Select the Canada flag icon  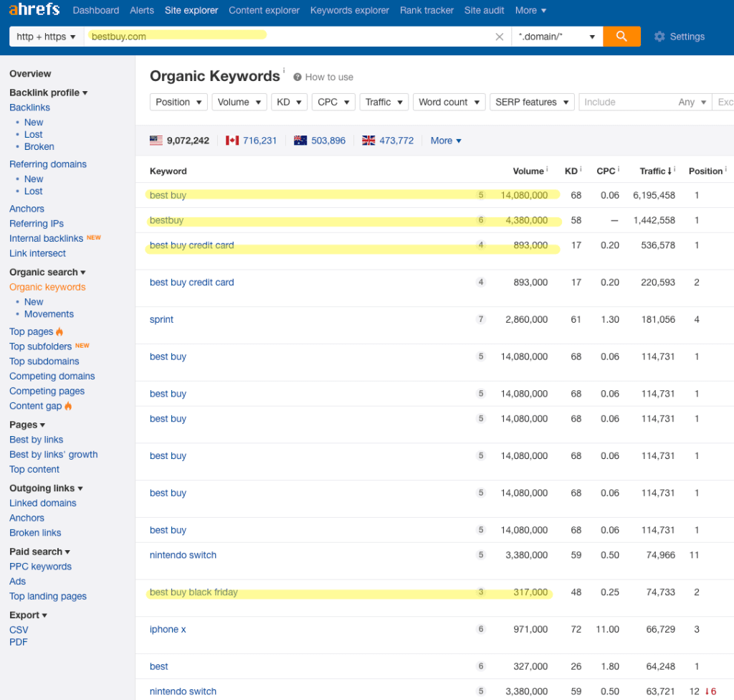tap(232, 140)
